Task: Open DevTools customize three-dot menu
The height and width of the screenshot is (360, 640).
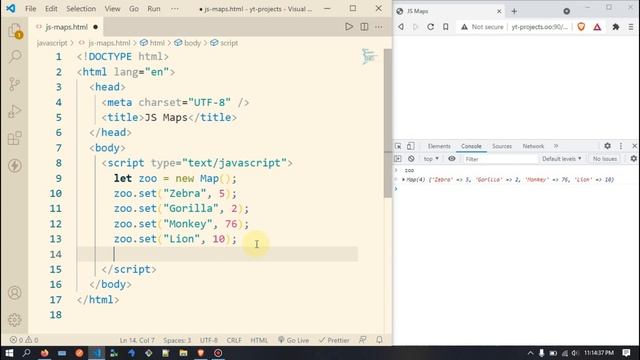Action: [621, 146]
